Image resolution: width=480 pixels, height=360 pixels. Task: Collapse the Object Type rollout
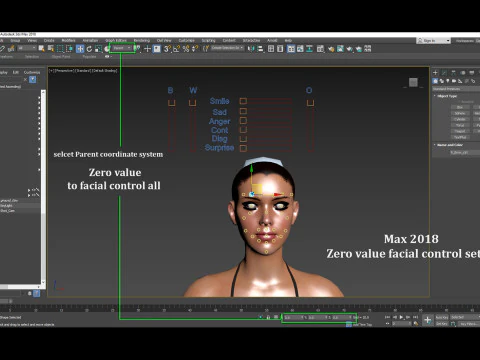[447, 96]
